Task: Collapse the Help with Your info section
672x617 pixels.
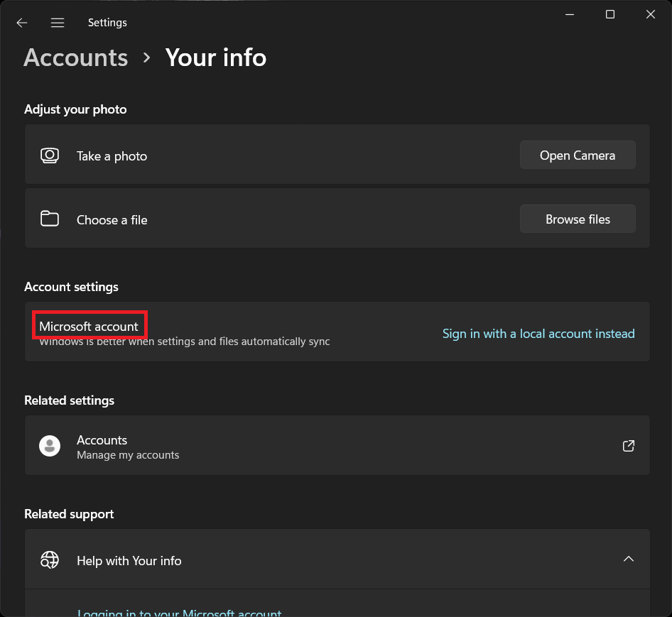Action: click(628, 559)
